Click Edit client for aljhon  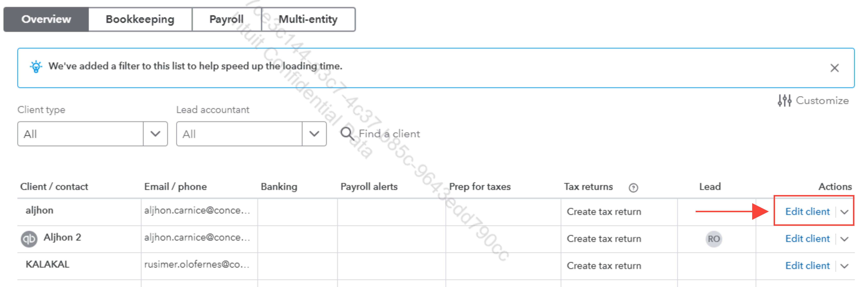tap(807, 211)
